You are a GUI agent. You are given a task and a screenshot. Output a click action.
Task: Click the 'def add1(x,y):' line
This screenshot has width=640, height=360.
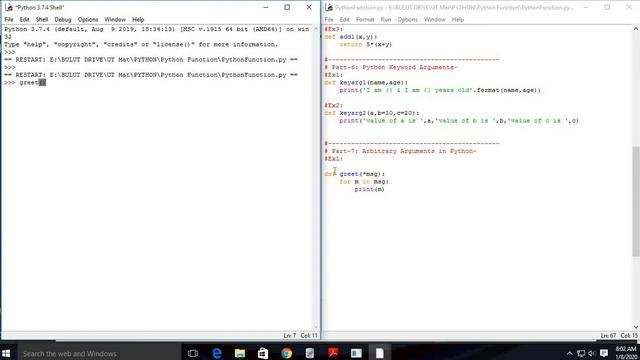tap(351, 37)
